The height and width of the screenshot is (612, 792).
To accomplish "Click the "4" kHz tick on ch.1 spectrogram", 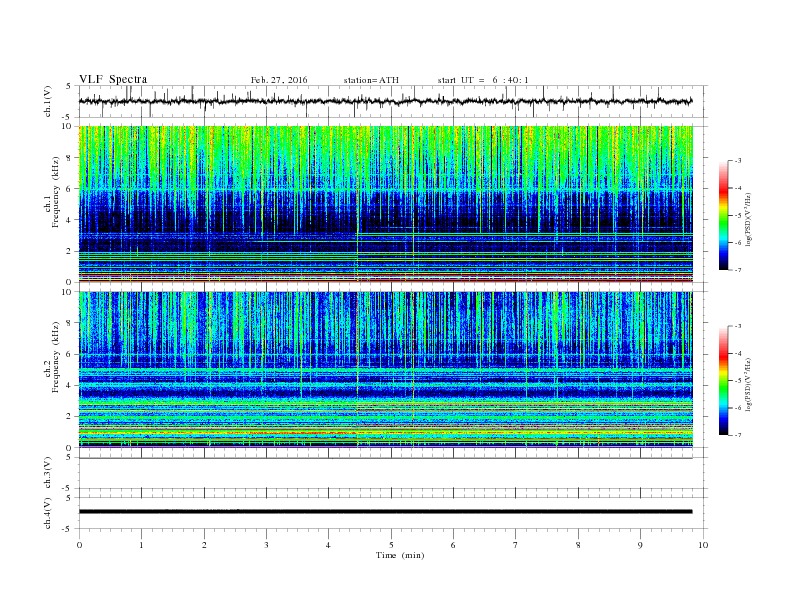I will click(x=69, y=220).
